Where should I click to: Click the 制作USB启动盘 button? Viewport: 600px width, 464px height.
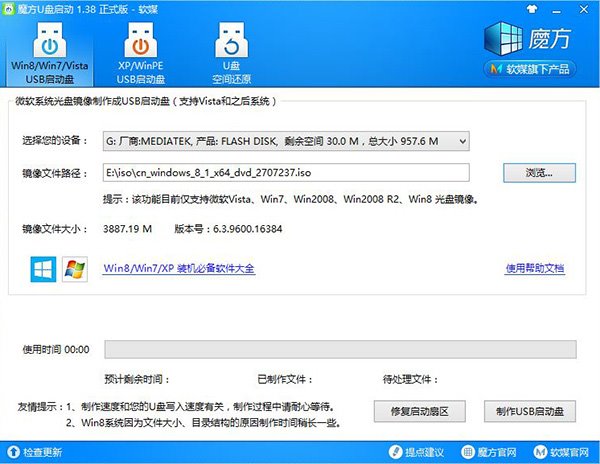pos(530,412)
